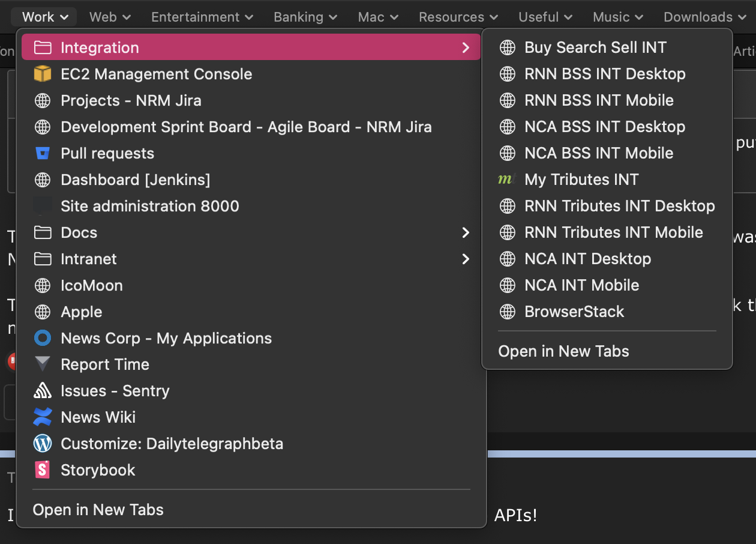Screen dimensions: 756x544
Task: Click Open in New Tabs in Work menu
Action: (98, 510)
